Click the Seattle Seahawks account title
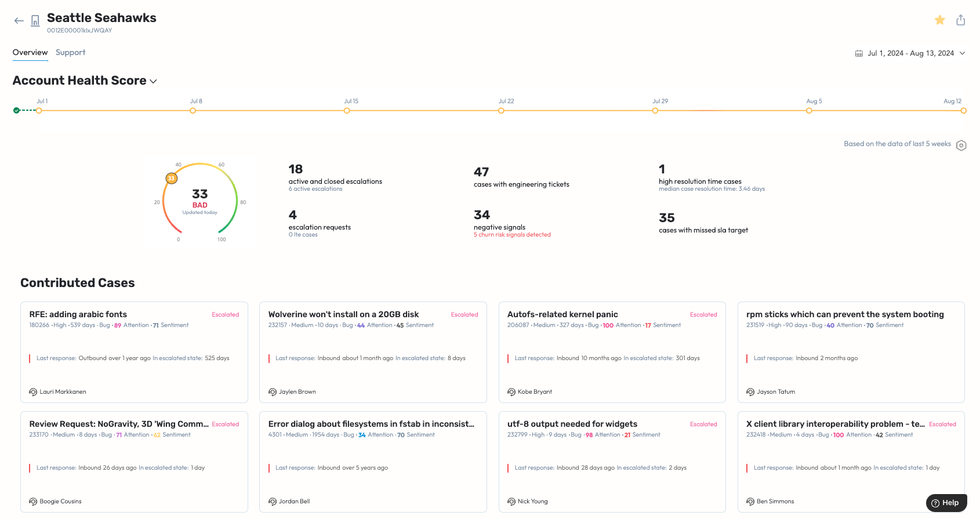Image resolution: width=980 pixels, height=519 pixels. [101, 18]
